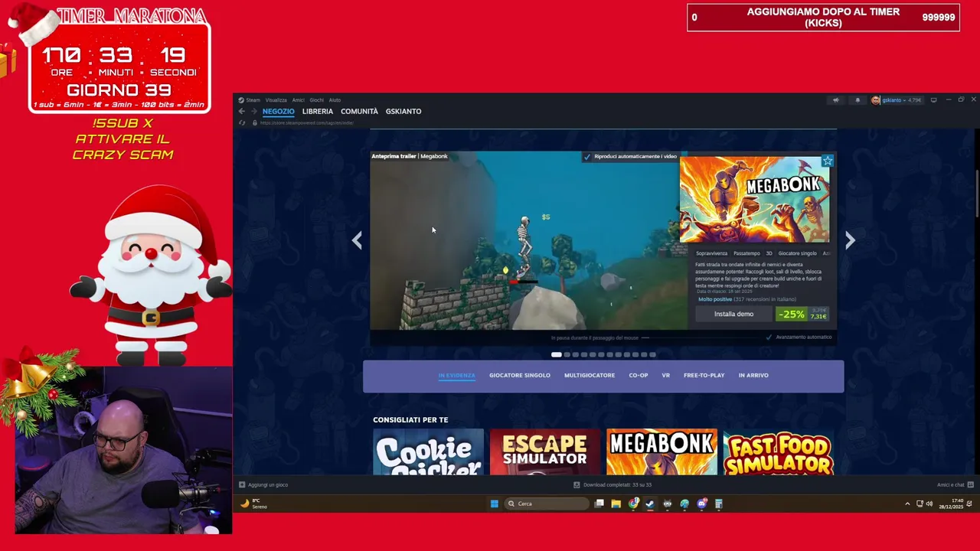Open the download manager icon in Steam footer

tap(577, 484)
